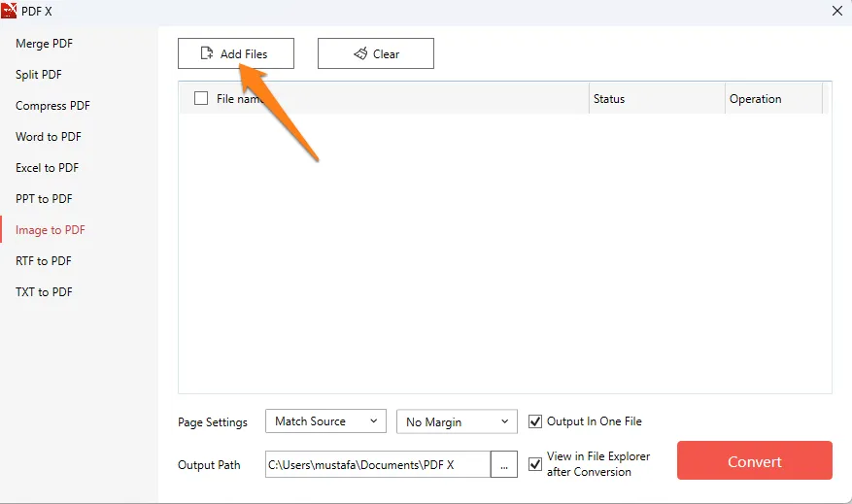Start conversion with Convert button

point(754,460)
